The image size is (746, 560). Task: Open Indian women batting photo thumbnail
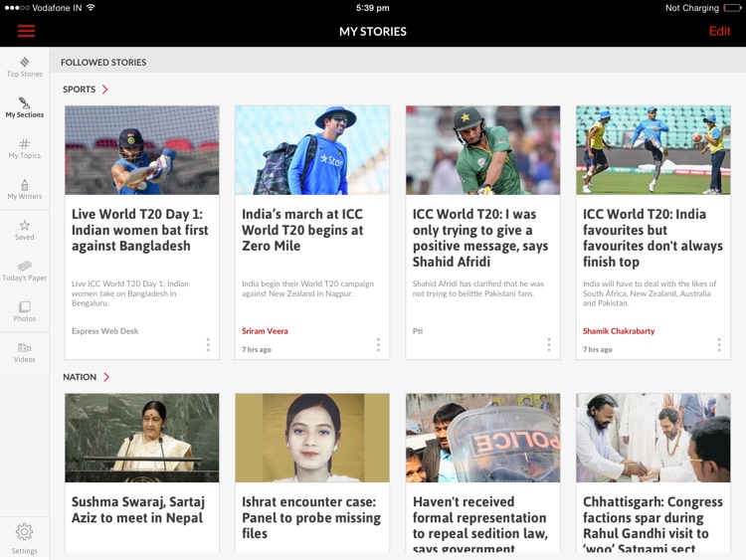(x=142, y=150)
